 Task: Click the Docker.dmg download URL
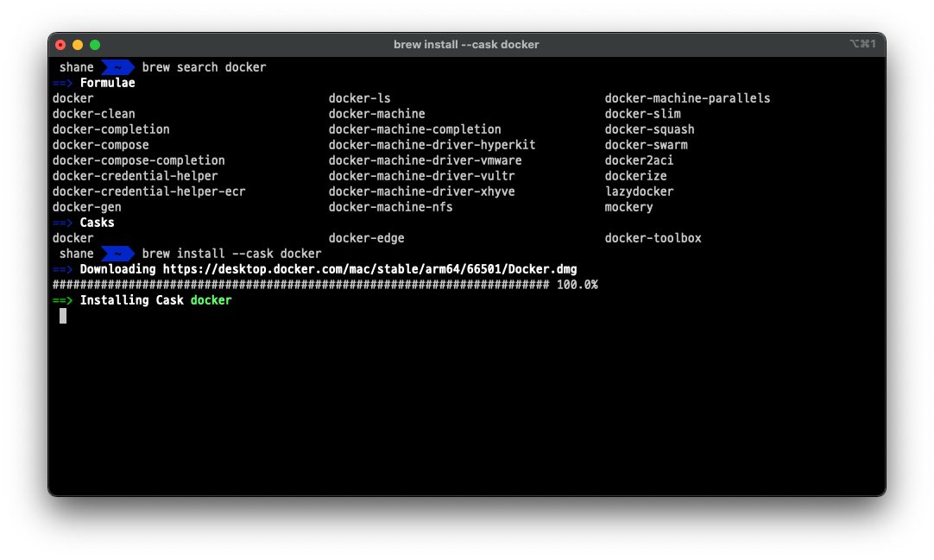tap(370, 269)
